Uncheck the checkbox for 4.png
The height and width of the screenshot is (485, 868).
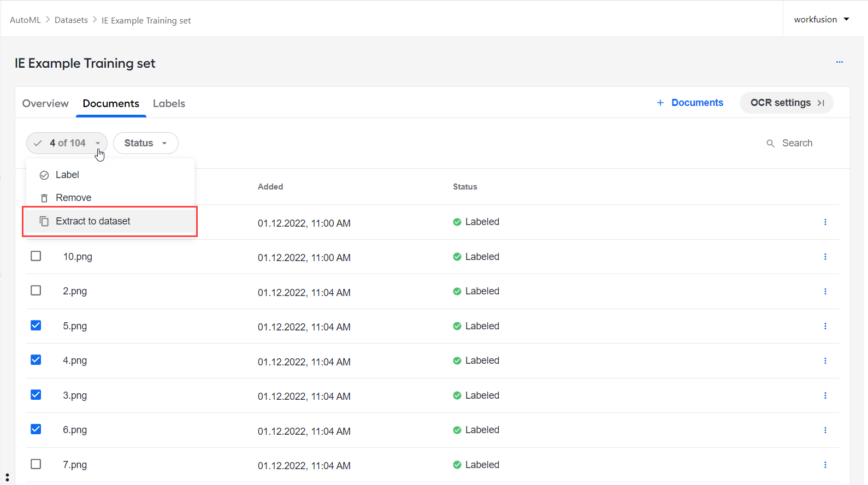coord(36,360)
